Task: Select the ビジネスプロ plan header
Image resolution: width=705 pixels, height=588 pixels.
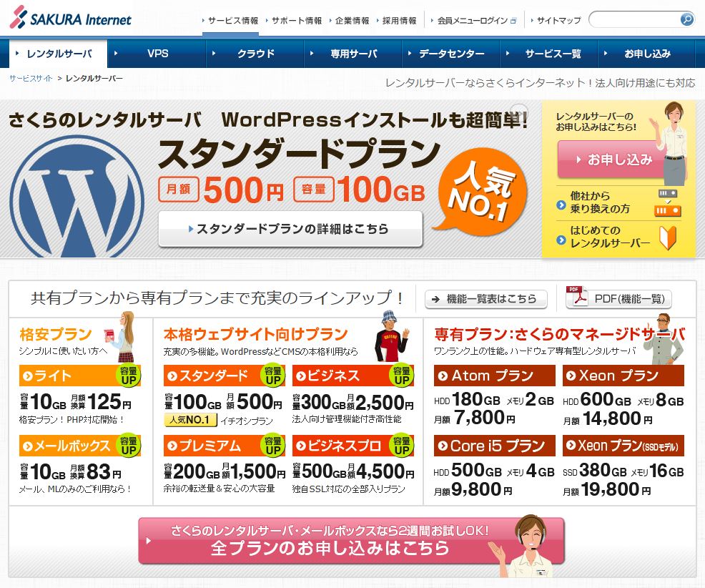Action: (353, 446)
